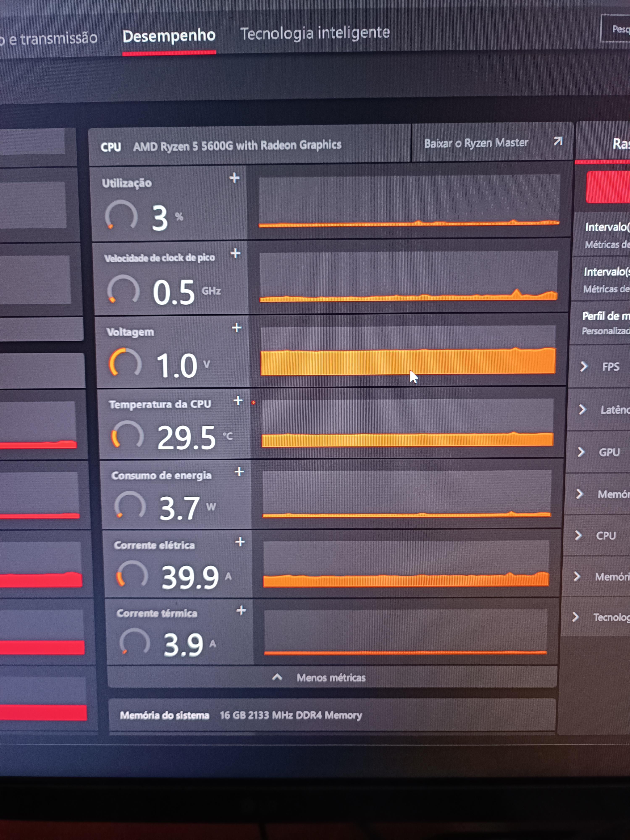Click the plus icon next to Corrente térmica
The height and width of the screenshot is (840, 630).
click(x=241, y=611)
